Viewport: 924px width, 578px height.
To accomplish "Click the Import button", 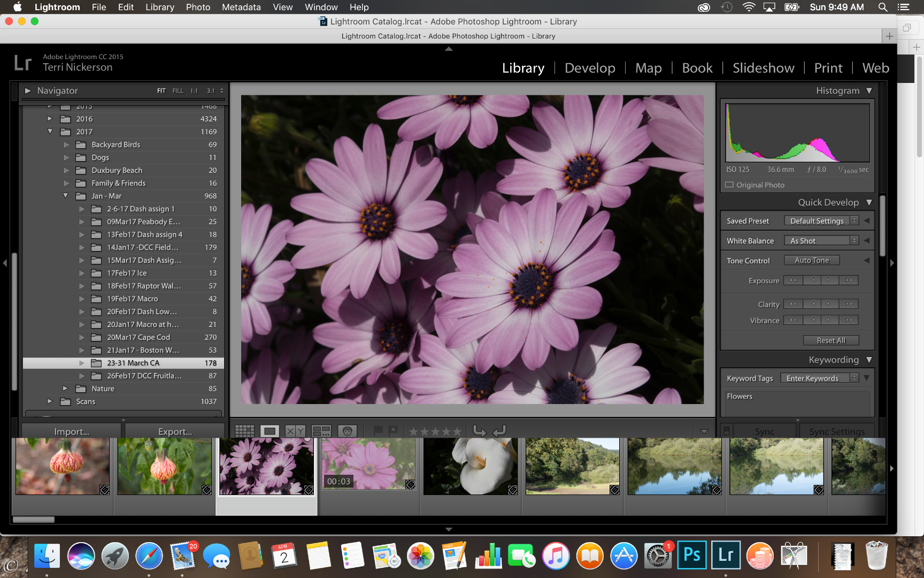I will [x=72, y=431].
